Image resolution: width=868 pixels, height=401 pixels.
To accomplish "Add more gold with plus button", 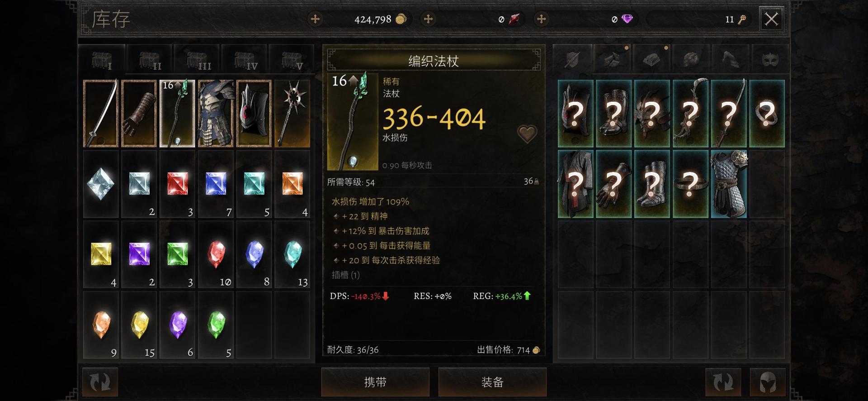I will [x=315, y=19].
